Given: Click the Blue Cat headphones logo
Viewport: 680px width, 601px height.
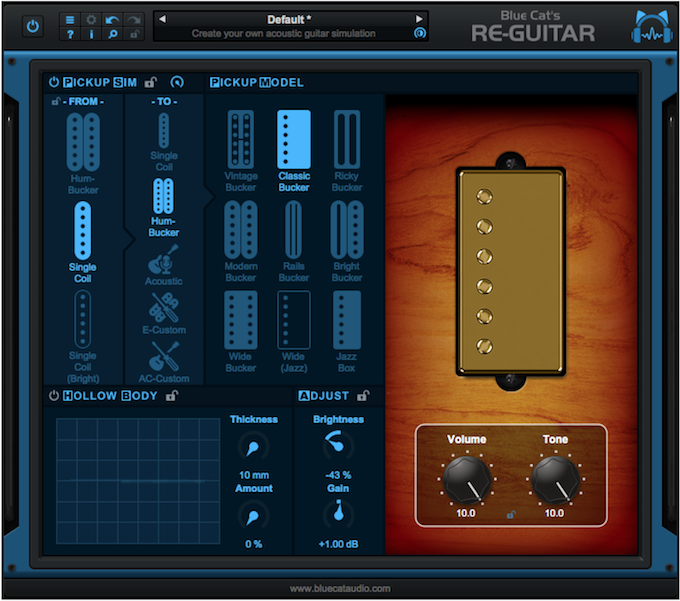Looking at the screenshot, I should (x=652, y=27).
